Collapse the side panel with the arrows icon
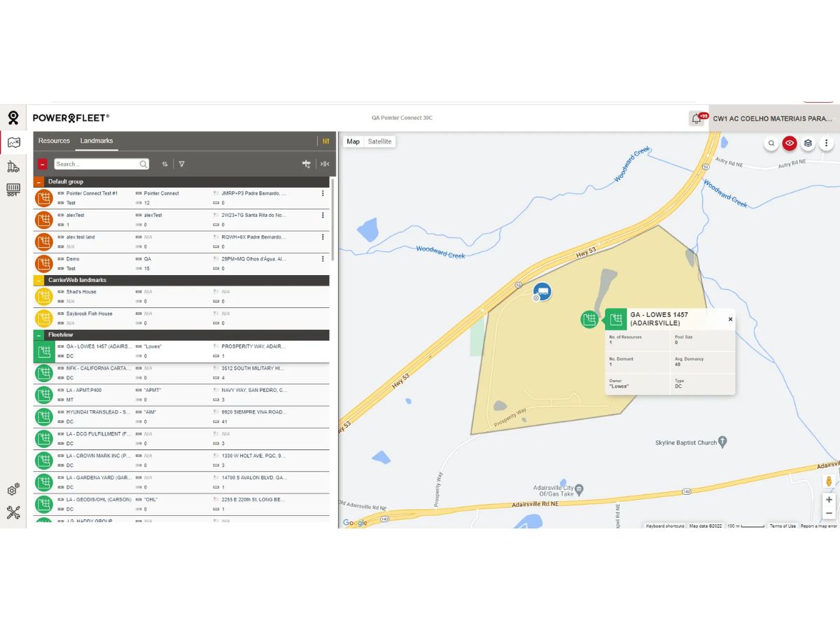The image size is (840, 630). tap(325, 164)
